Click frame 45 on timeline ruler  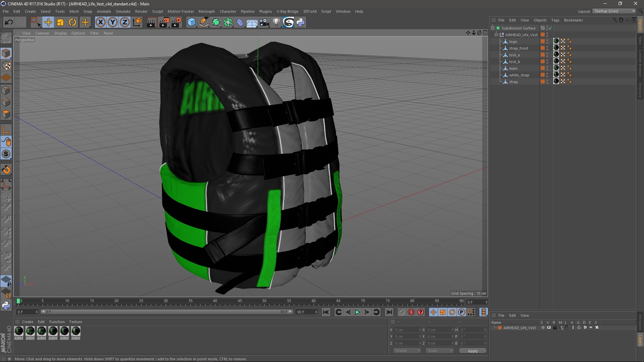coord(239,301)
